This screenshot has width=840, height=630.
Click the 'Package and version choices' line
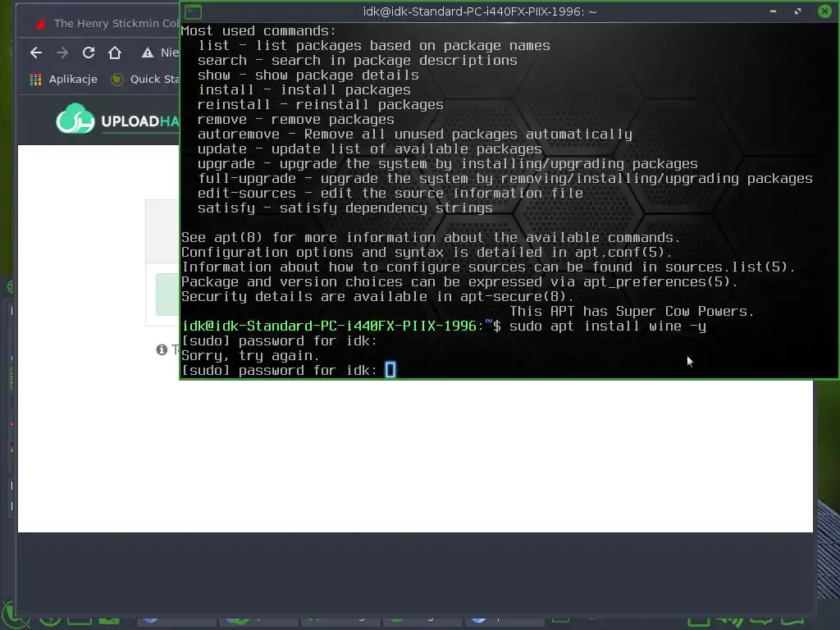459,282
